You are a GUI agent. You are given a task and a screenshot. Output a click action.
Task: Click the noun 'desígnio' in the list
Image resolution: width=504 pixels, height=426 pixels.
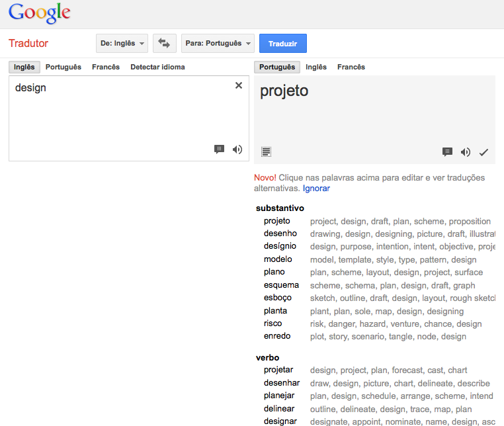coord(280,246)
